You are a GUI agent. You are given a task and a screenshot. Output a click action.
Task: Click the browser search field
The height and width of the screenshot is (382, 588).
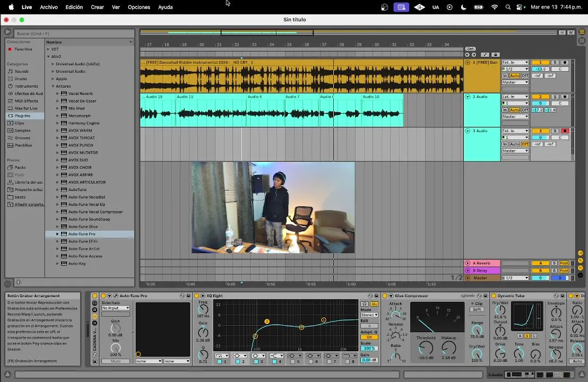click(x=74, y=33)
